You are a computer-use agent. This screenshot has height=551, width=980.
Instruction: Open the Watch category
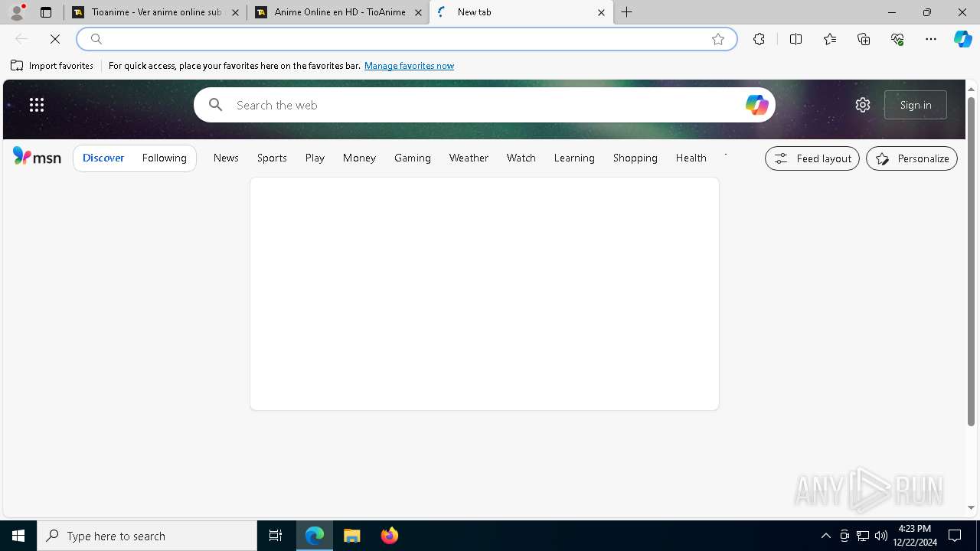coord(521,158)
